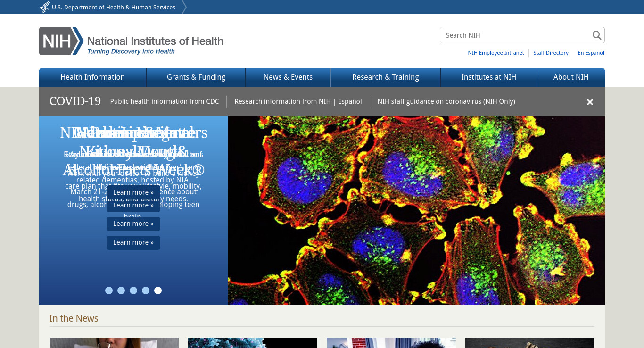Select the first carousel slide dot
The height and width of the screenshot is (348, 644).
pyautogui.click(x=109, y=290)
